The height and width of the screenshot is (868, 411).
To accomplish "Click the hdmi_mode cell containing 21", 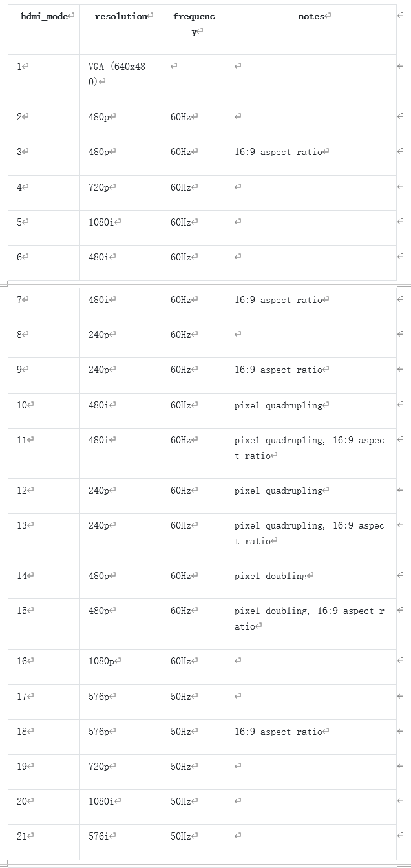I will pyautogui.click(x=44, y=842).
